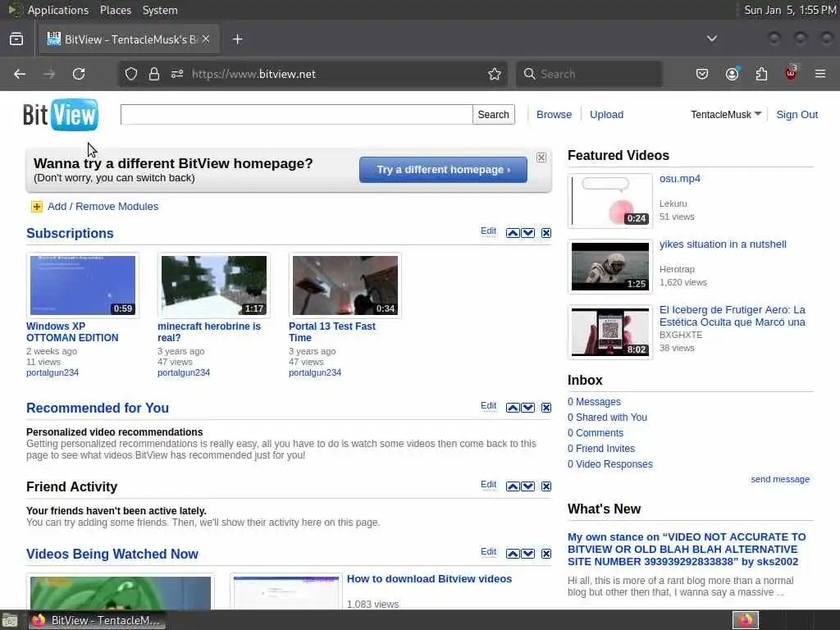
Task: Open the Firefox account icon
Action: click(x=733, y=74)
